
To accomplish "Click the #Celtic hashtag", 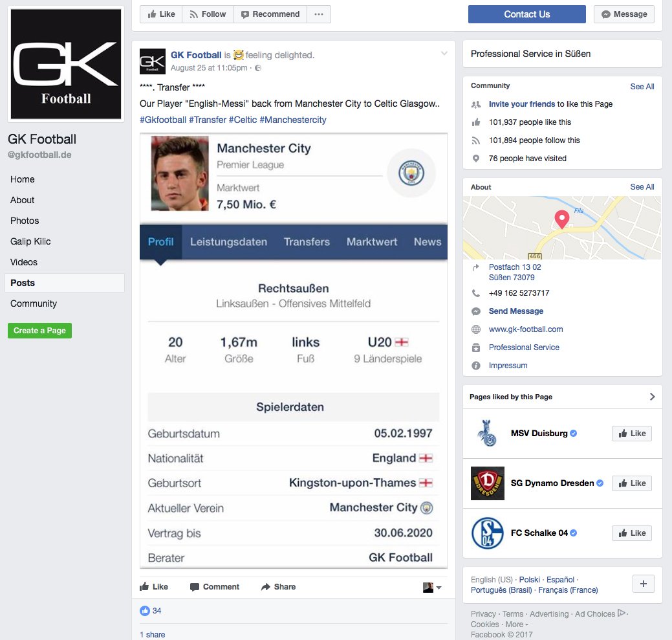I will pos(243,120).
